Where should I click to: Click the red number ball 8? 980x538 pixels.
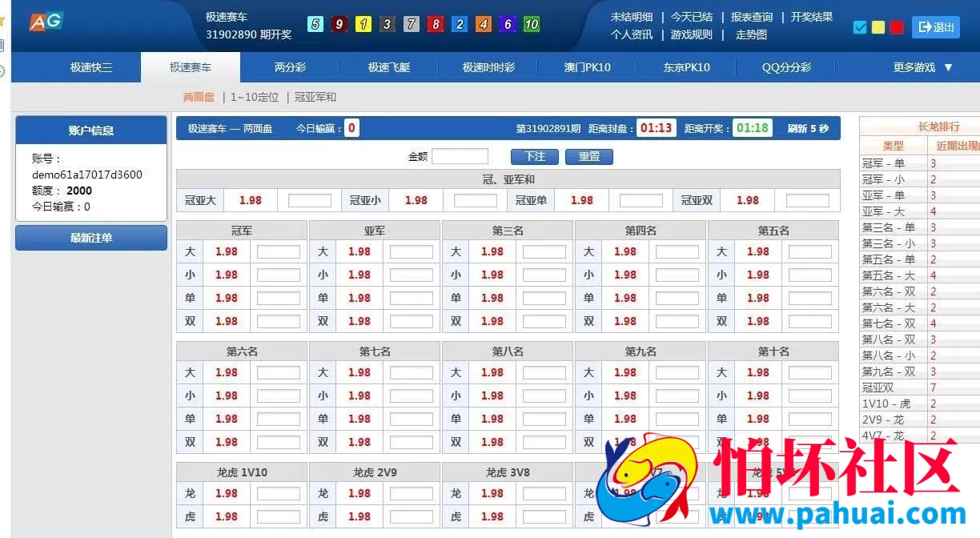point(435,24)
